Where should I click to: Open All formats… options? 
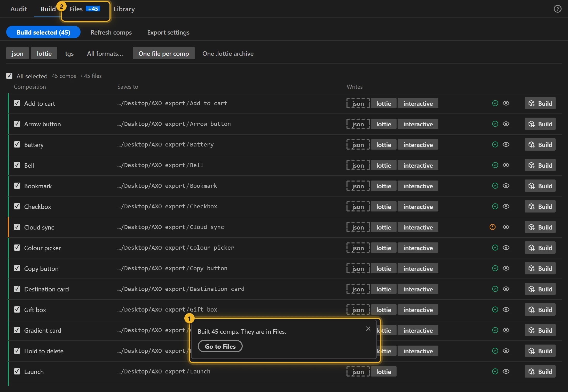(105, 53)
